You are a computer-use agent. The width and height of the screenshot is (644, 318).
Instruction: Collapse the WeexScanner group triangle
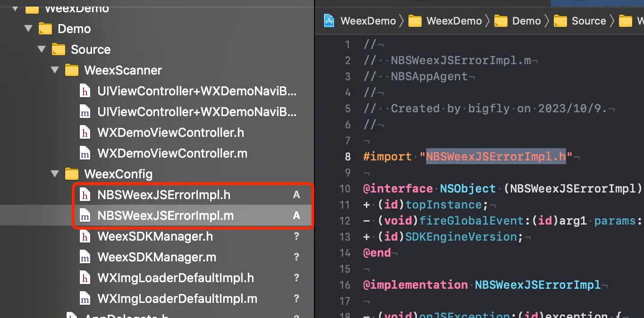click(55, 70)
